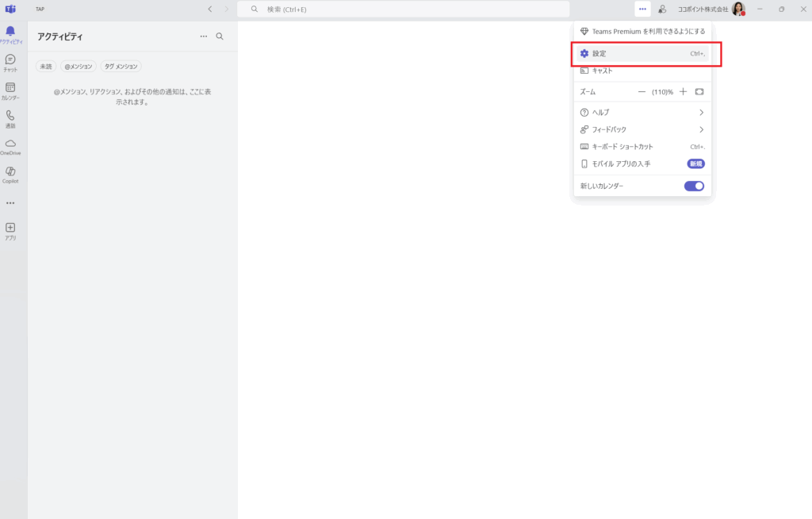Open the Calendar icon in sidebar
The width and height of the screenshot is (812, 519).
10,88
